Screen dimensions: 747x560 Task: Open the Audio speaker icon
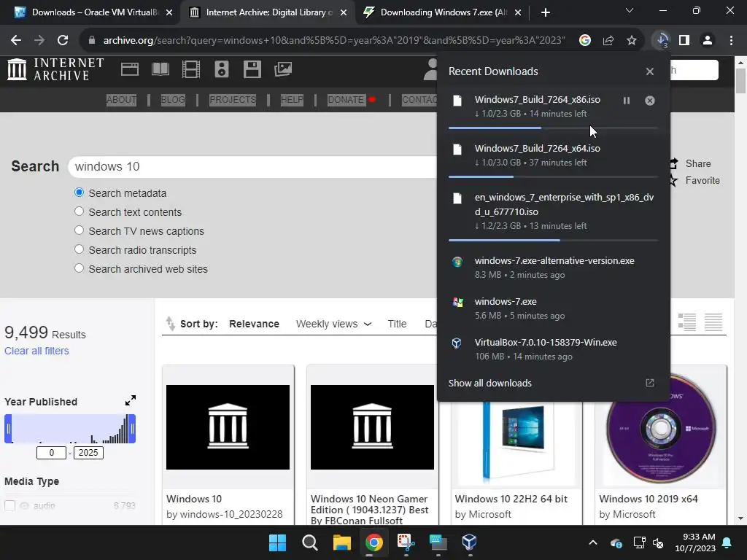(222, 69)
